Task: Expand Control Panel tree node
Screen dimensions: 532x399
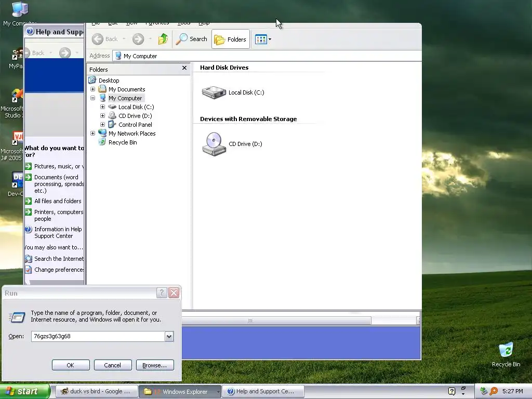Action: (102, 125)
